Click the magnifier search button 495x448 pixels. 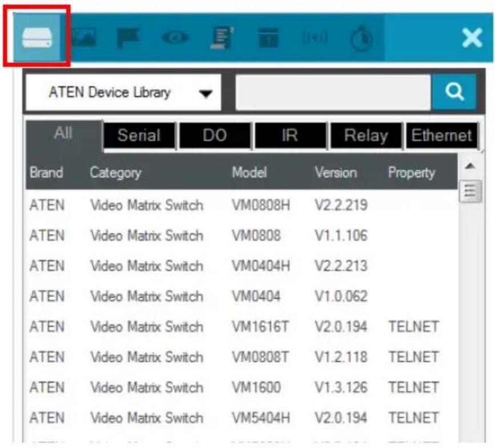454,92
